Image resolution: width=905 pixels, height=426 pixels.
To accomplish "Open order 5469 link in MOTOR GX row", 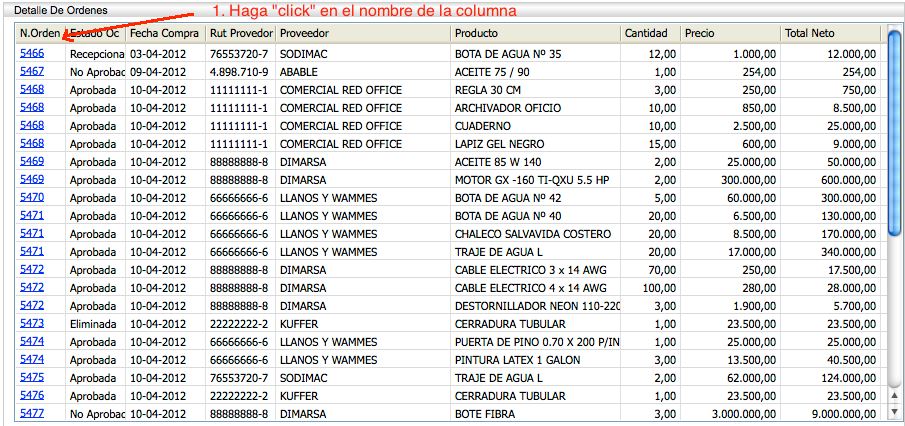I will pos(32,179).
